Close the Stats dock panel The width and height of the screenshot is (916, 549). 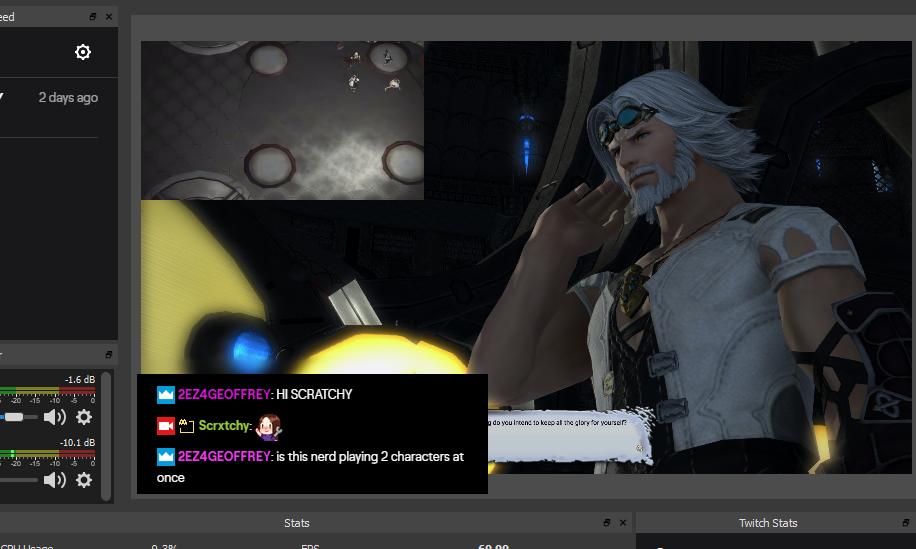click(623, 523)
